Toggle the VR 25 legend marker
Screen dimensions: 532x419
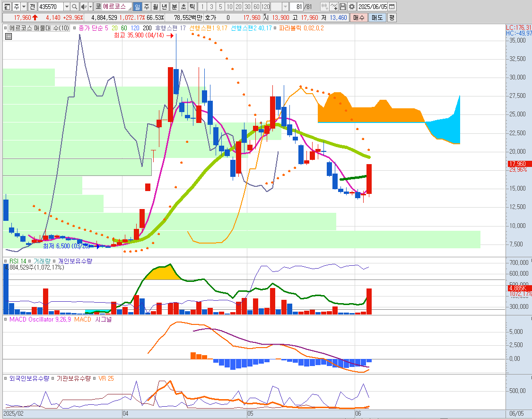[x=95, y=378]
